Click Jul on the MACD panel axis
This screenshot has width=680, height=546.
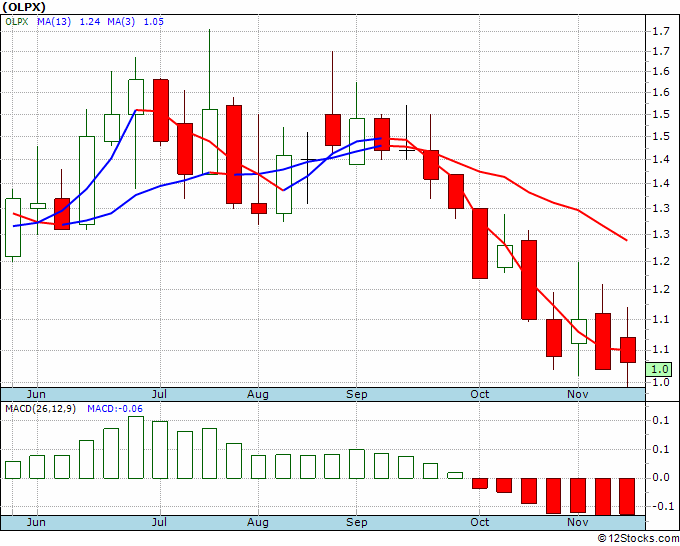pos(160,522)
